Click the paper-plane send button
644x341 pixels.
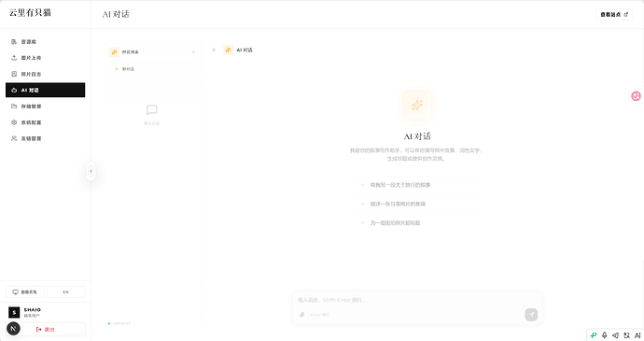point(531,315)
